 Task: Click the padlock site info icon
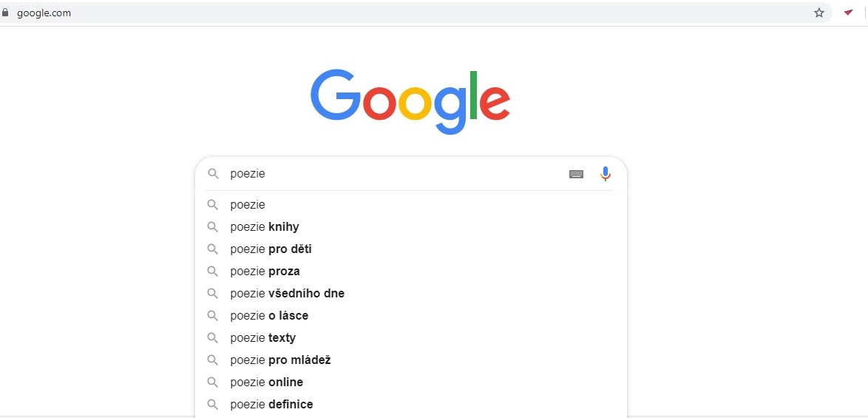5,13
